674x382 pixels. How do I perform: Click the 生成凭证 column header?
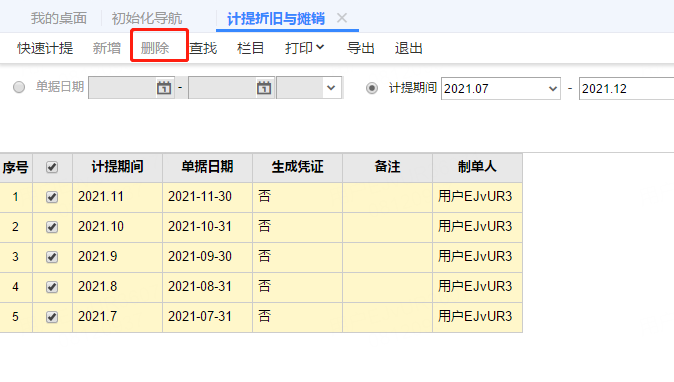(297, 167)
